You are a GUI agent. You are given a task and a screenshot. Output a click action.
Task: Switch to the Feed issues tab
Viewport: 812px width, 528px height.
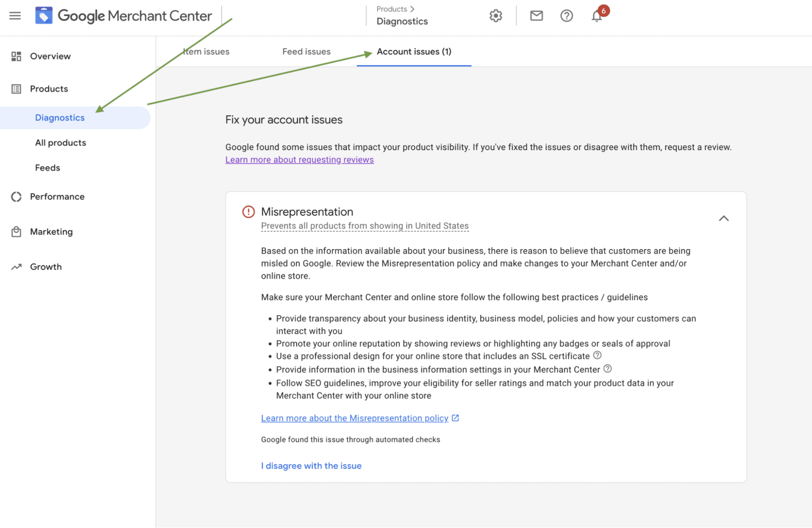pos(306,51)
